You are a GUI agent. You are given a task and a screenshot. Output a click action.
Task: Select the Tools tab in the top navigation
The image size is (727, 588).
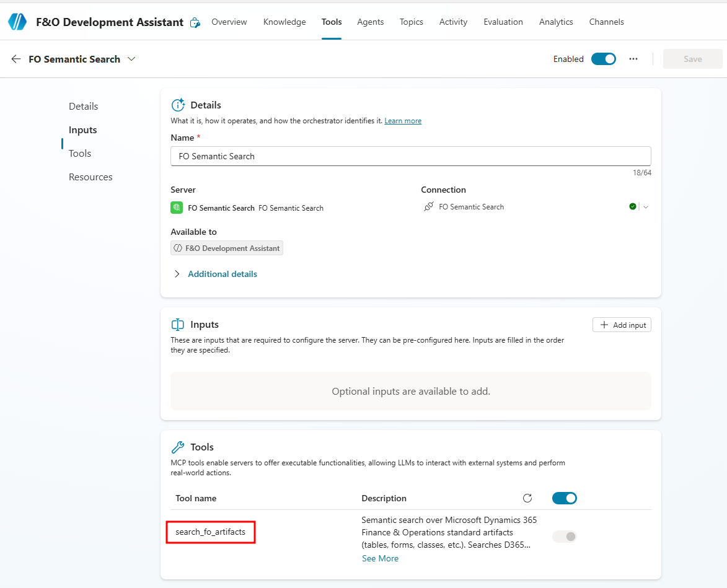pos(332,22)
